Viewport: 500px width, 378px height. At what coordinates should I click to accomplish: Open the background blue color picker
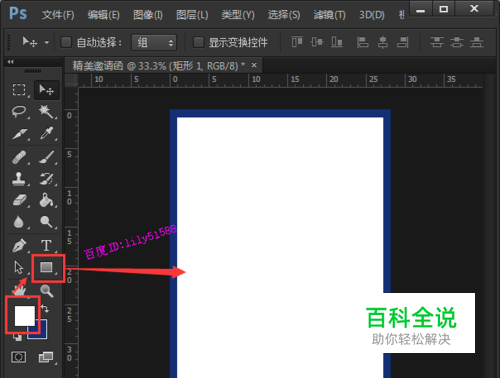tap(42, 332)
